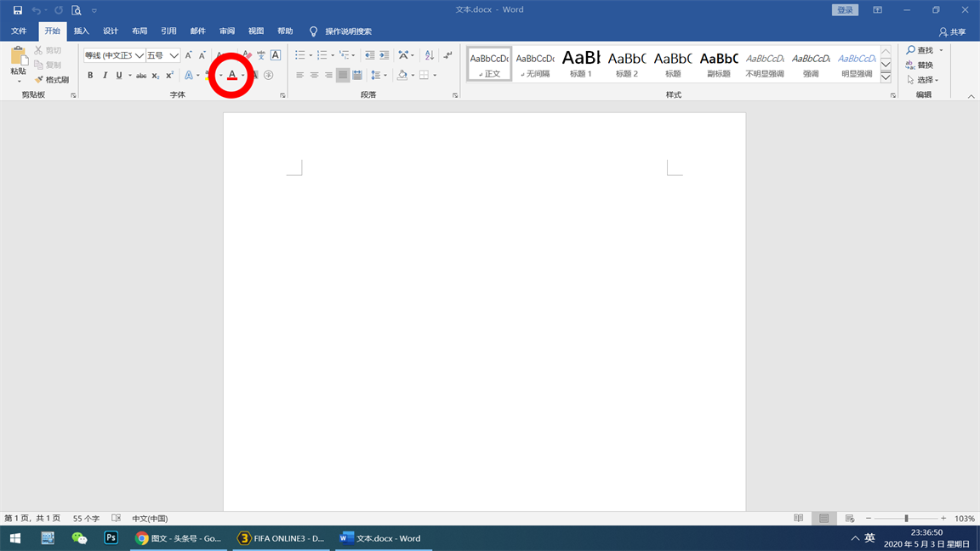Open the font name dropdown
The width and height of the screenshot is (980, 551).
tap(139, 56)
